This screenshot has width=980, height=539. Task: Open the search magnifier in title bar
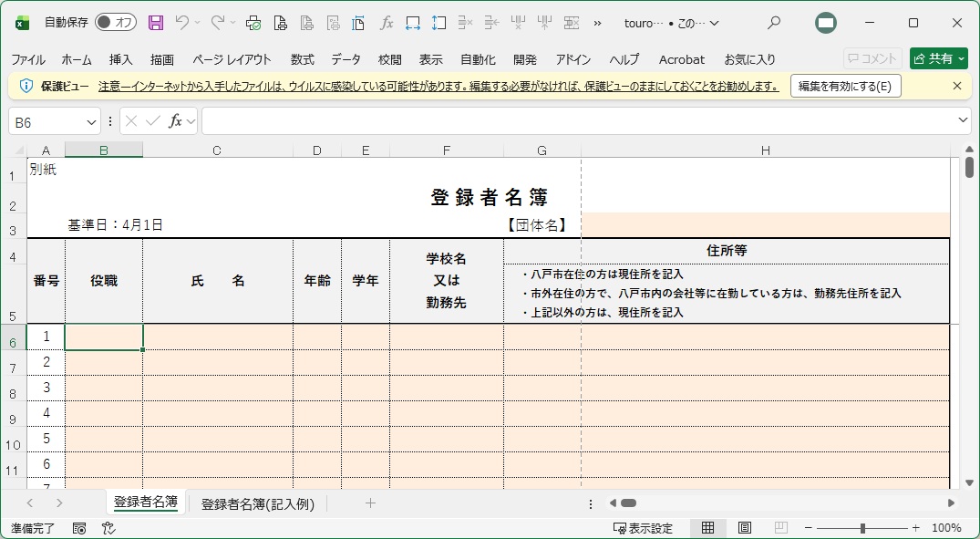(x=774, y=23)
